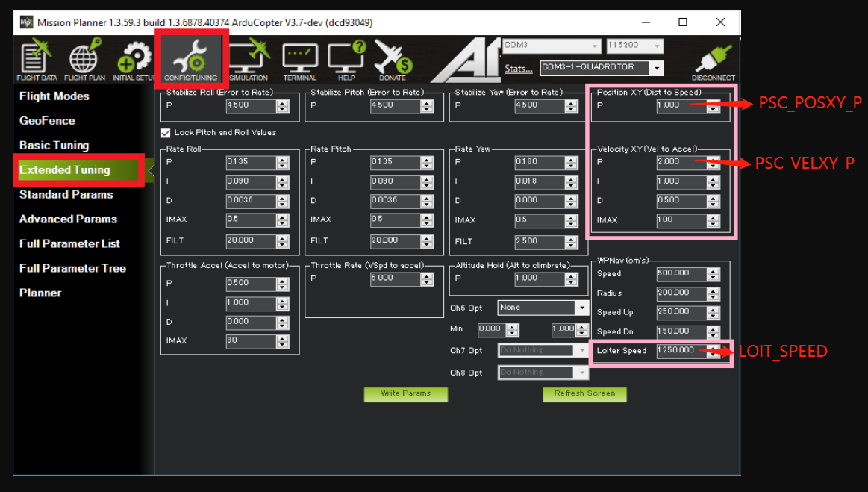Select the Config/Tuning toolbar icon
Screen dimensions: 868x492
point(191,59)
